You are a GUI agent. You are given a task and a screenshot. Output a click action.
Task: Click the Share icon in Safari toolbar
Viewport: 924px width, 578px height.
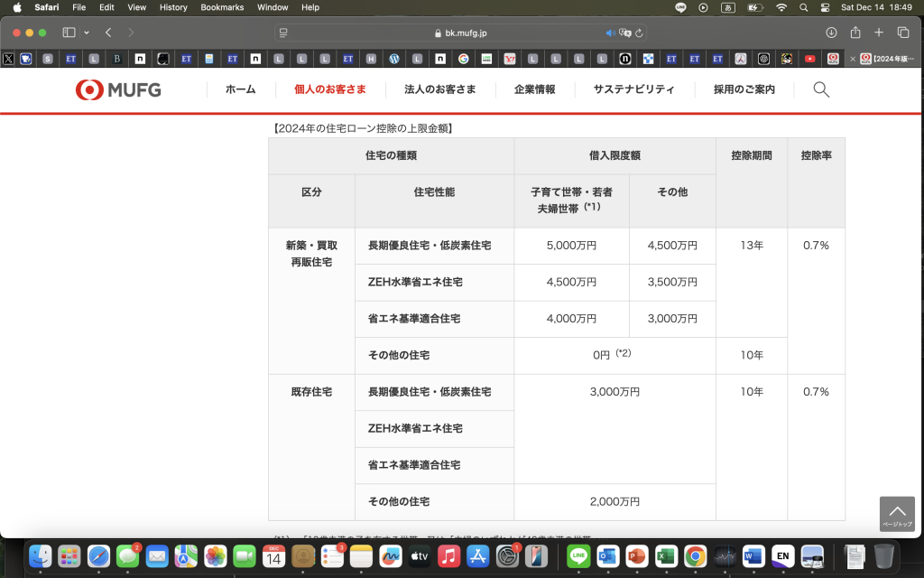click(855, 33)
